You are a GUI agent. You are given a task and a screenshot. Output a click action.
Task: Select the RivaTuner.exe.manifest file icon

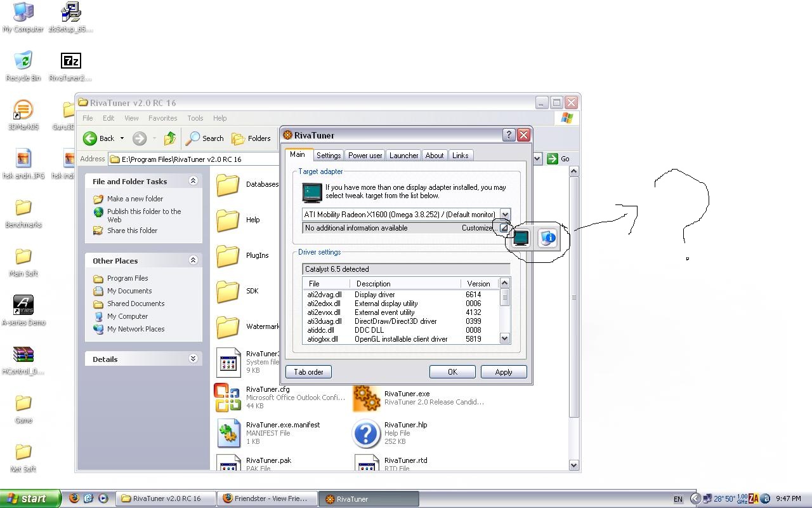tap(228, 433)
